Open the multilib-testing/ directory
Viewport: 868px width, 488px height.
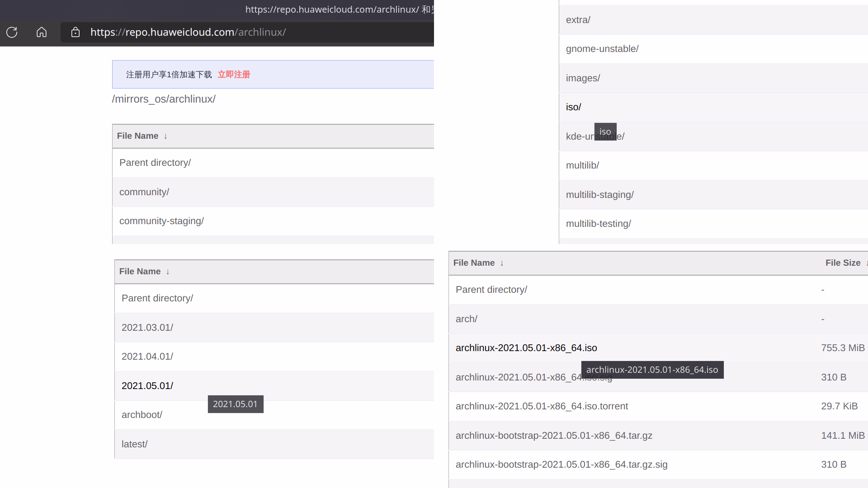click(598, 224)
